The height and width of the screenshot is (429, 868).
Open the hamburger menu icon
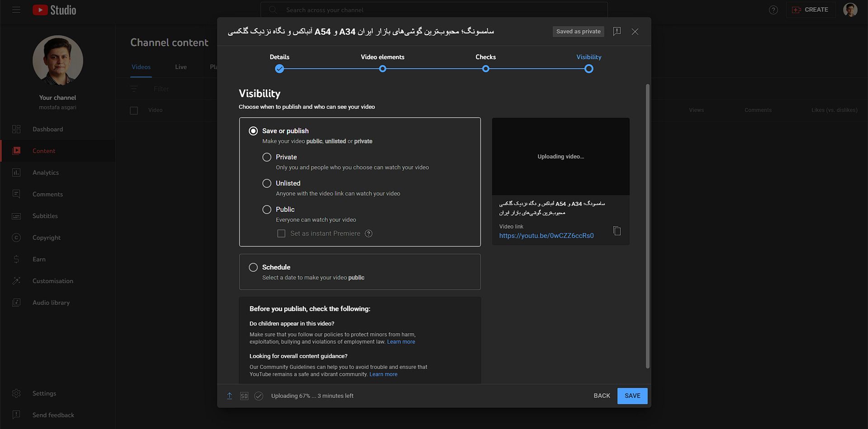[16, 9]
